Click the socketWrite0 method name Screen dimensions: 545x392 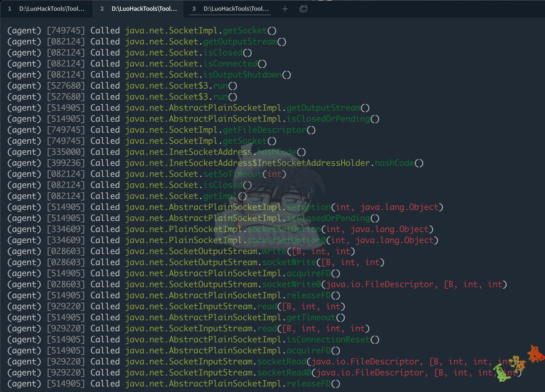point(291,284)
